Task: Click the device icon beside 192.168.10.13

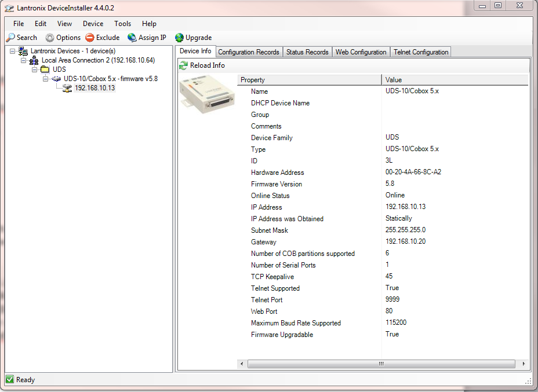Action: click(x=66, y=88)
